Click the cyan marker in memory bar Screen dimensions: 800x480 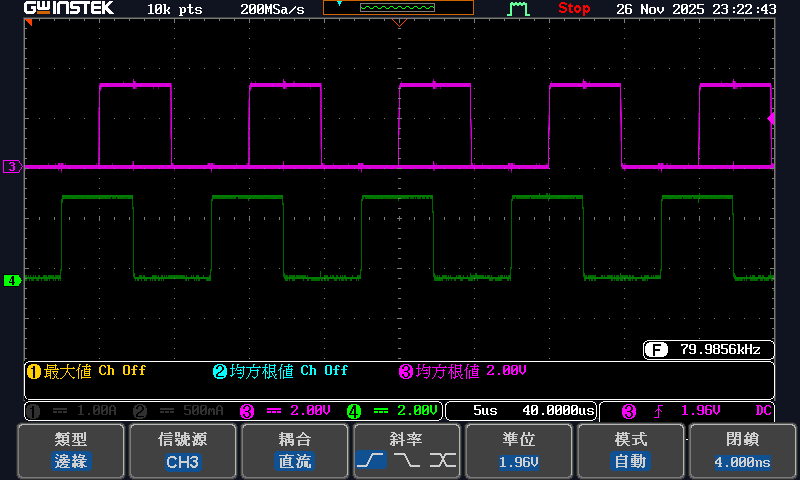[x=339, y=4]
